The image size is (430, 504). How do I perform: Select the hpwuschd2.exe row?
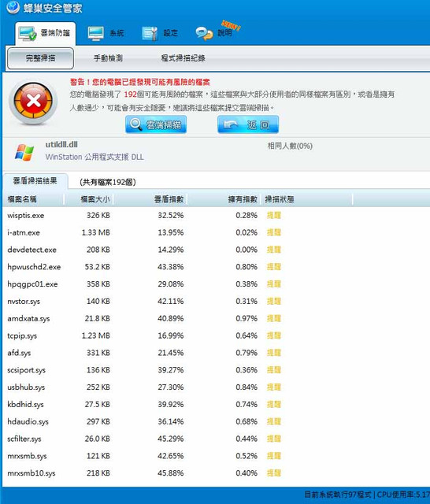coord(216,267)
